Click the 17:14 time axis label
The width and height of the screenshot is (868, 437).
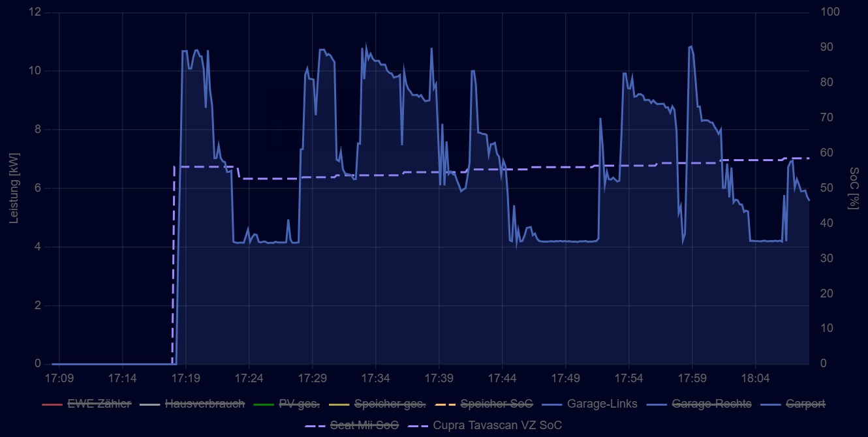tap(122, 378)
